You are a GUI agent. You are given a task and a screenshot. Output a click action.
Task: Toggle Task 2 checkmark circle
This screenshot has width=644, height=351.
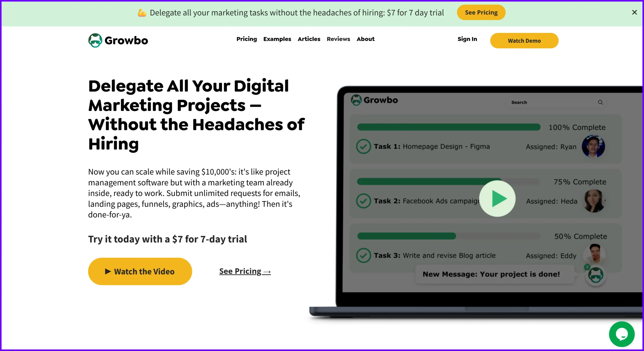pyautogui.click(x=363, y=201)
